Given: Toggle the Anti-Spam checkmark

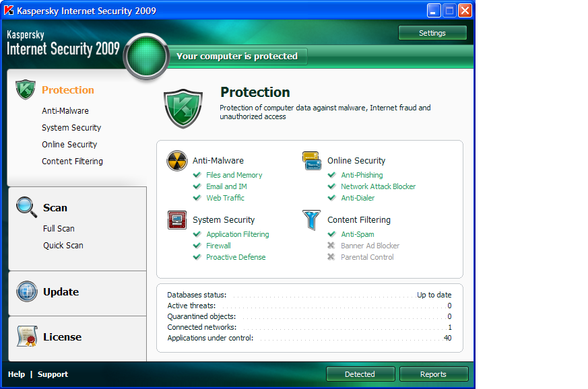Looking at the screenshot, I should (x=331, y=234).
